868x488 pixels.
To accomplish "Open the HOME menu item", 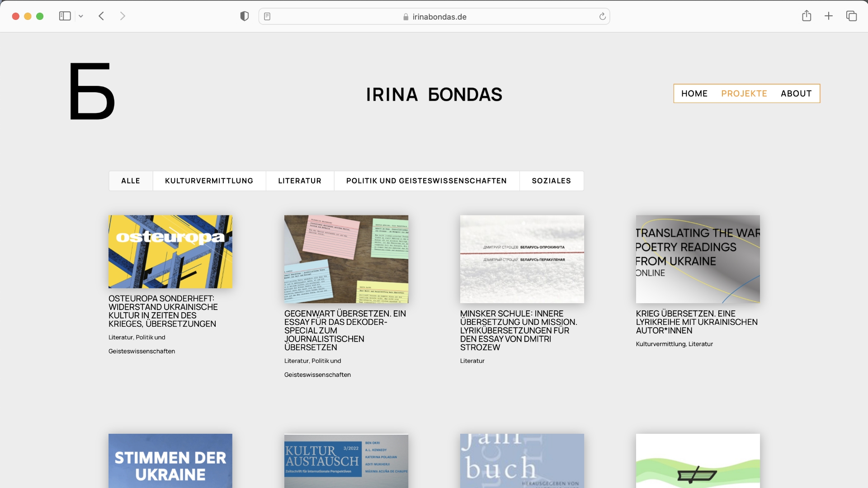I will coord(694,94).
